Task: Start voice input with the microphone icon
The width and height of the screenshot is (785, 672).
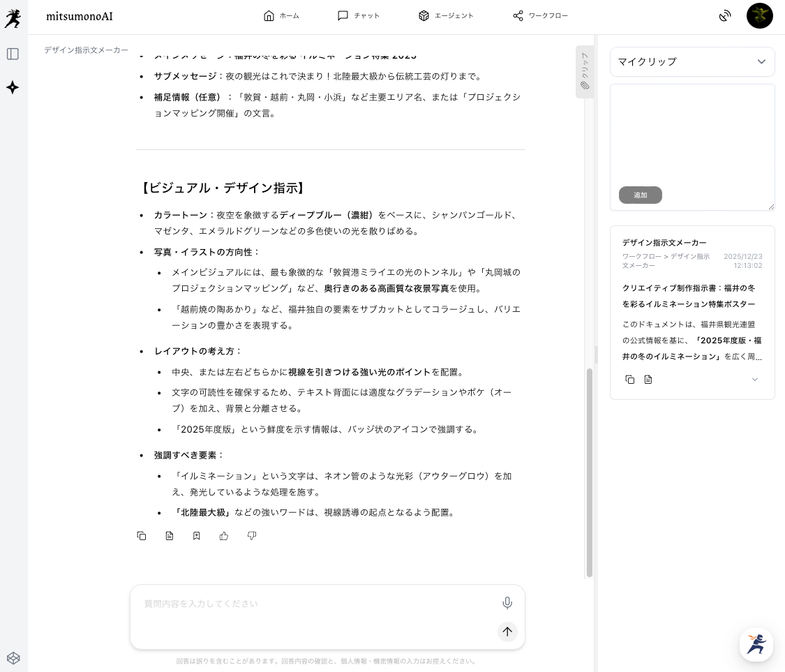Action: click(x=507, y=603)
